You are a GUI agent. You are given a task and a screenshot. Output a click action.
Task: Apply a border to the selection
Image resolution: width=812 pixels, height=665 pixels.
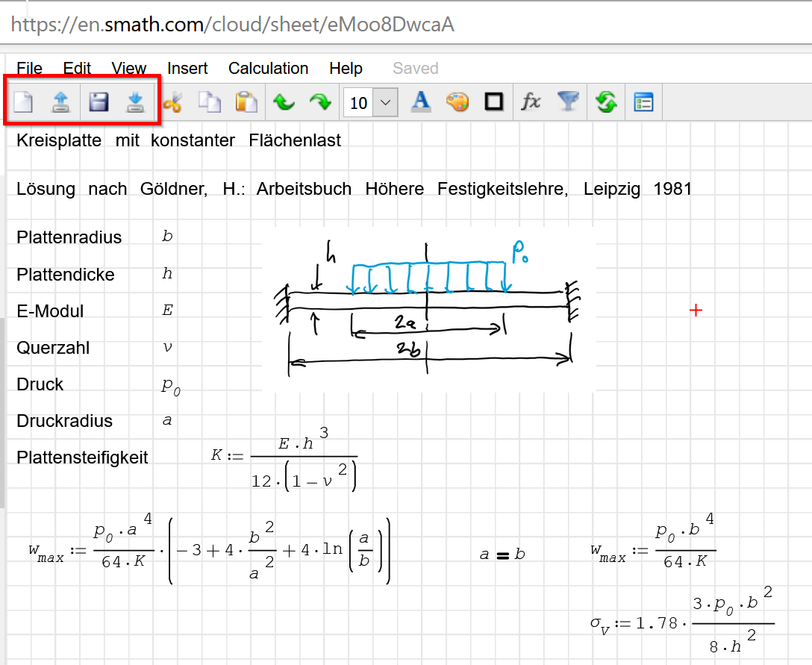(x=493, y=102)
